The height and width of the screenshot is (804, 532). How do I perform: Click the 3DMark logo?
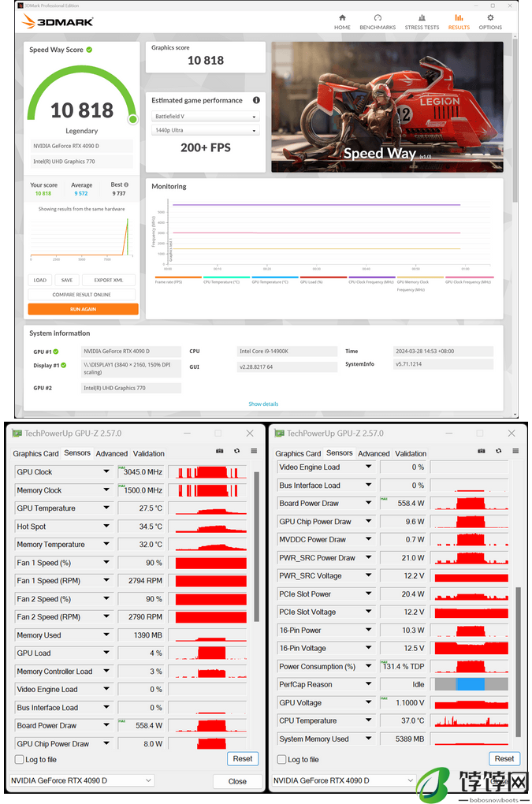(58, 21)
